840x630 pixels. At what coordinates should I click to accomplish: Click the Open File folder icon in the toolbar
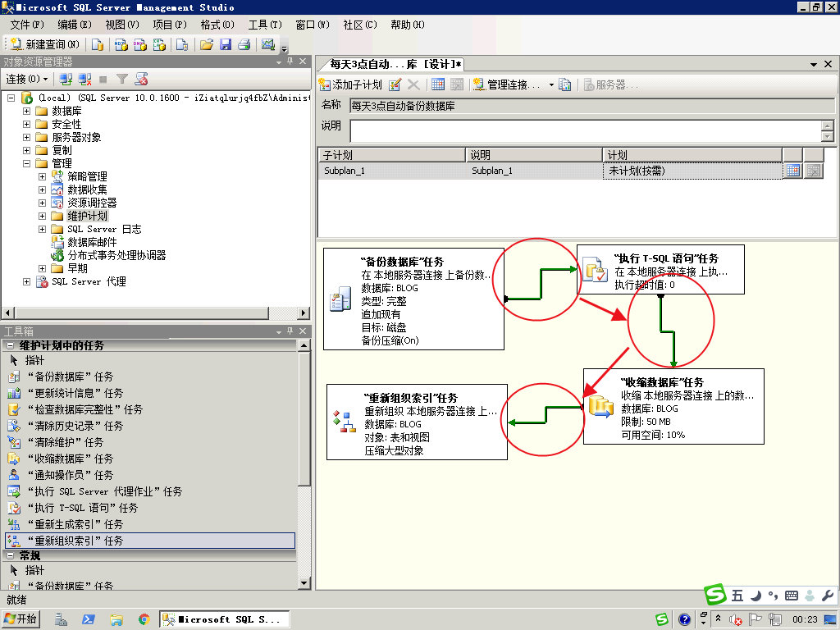click(206, 44)
